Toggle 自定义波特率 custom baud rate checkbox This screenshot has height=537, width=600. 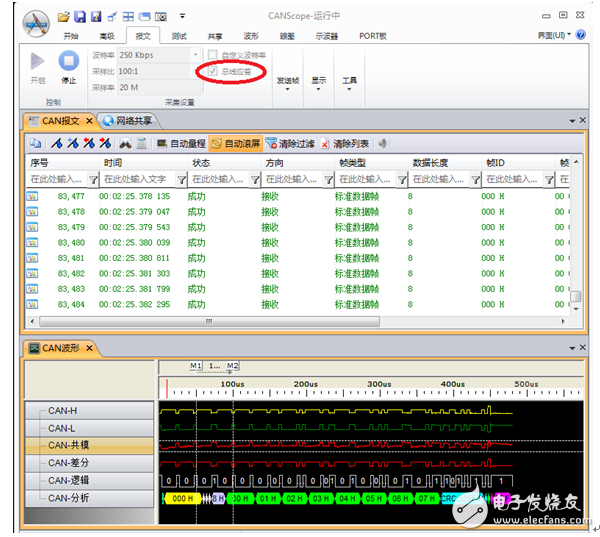point(212,55)
